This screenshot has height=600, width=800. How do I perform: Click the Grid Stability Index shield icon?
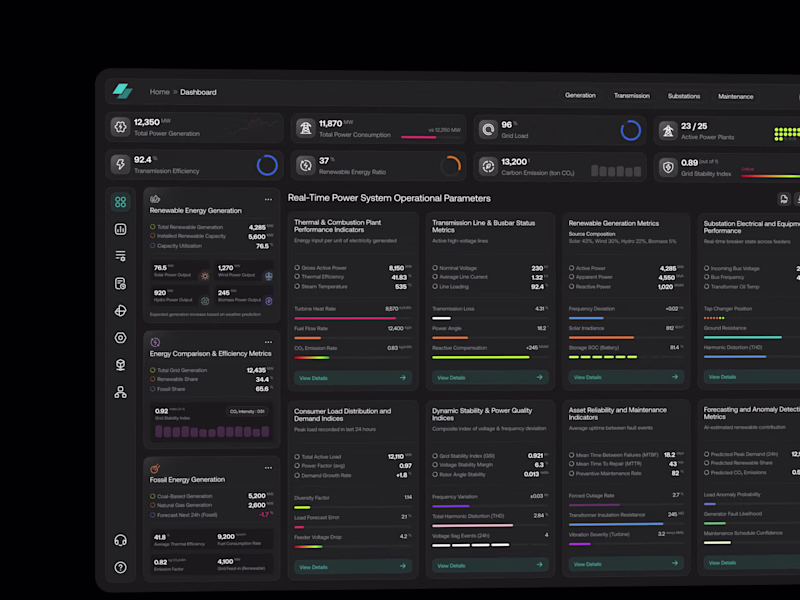668,167
